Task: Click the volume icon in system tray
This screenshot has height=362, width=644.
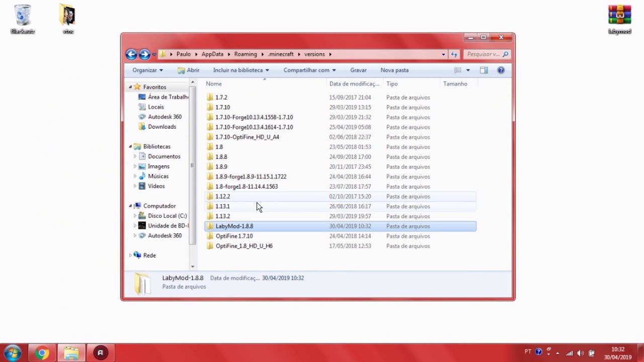Action: pos(581,353)
